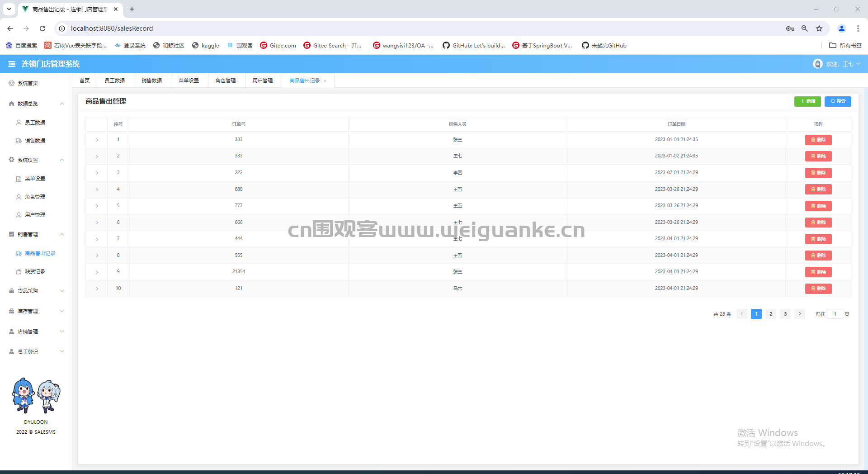Delete the order 121 row
The width and height of the screenshot is (868, 474).
pyautogui.click(x=818, y=289)
